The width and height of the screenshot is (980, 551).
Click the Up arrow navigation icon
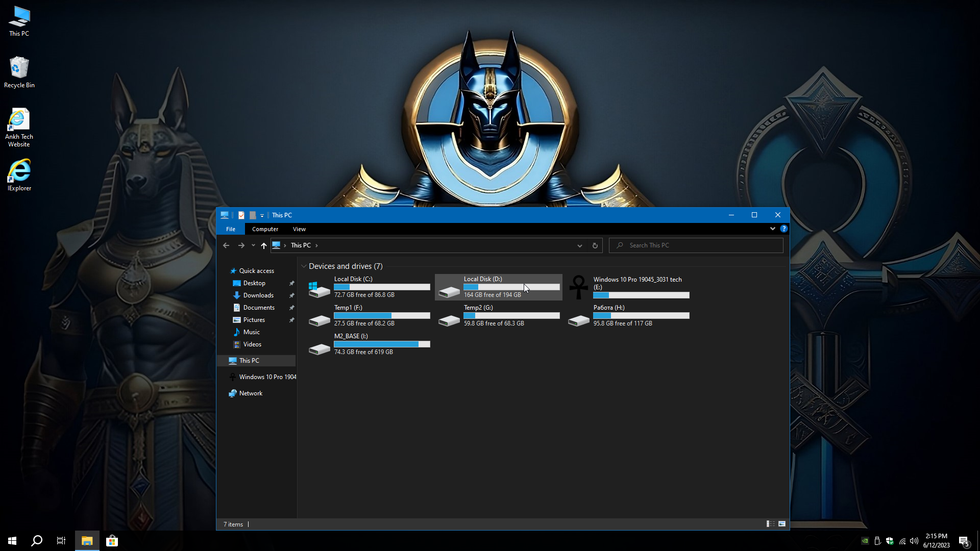263,245
